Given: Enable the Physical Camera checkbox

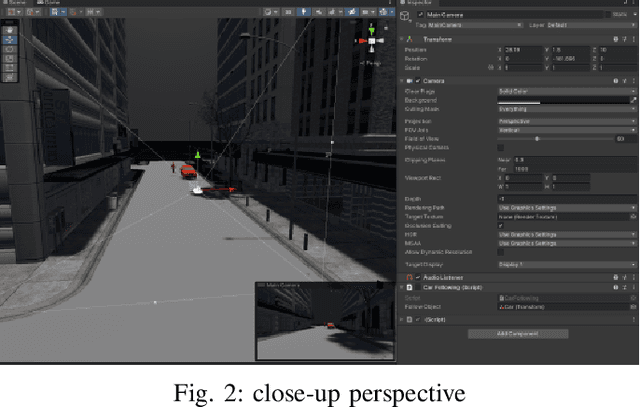Looking at the screenshot, I should (501, 147).
